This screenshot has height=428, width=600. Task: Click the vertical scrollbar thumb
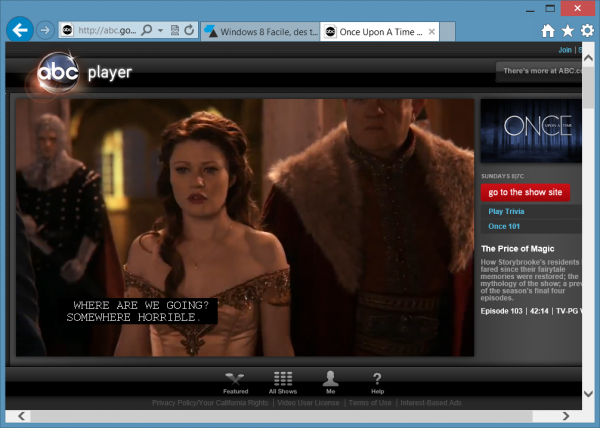click(x=588, y=87)
